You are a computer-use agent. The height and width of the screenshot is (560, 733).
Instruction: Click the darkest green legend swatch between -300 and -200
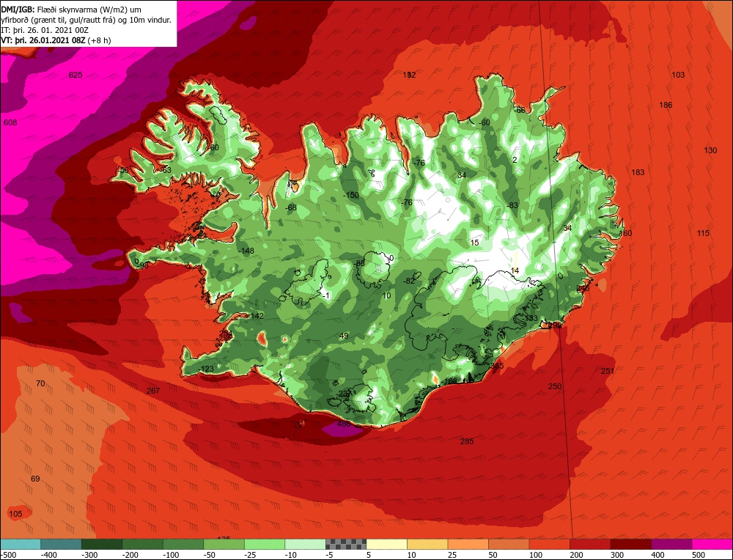[102, 544]
